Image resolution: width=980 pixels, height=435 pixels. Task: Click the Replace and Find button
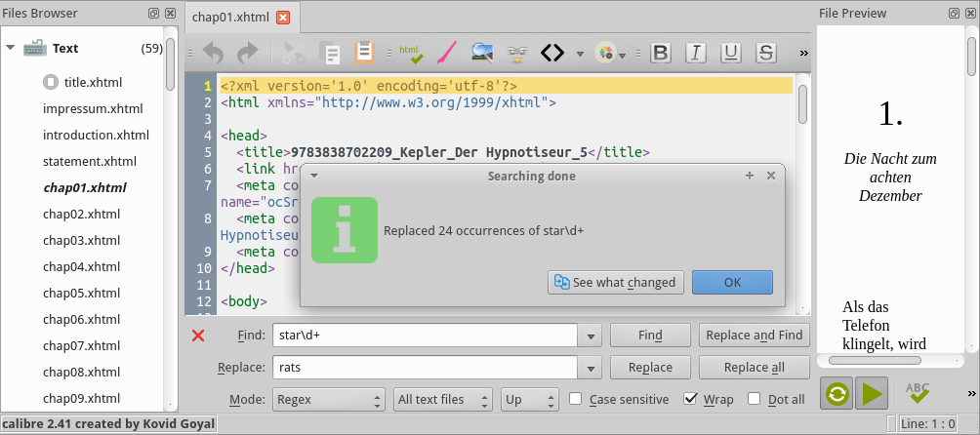[x=755, y=336]
